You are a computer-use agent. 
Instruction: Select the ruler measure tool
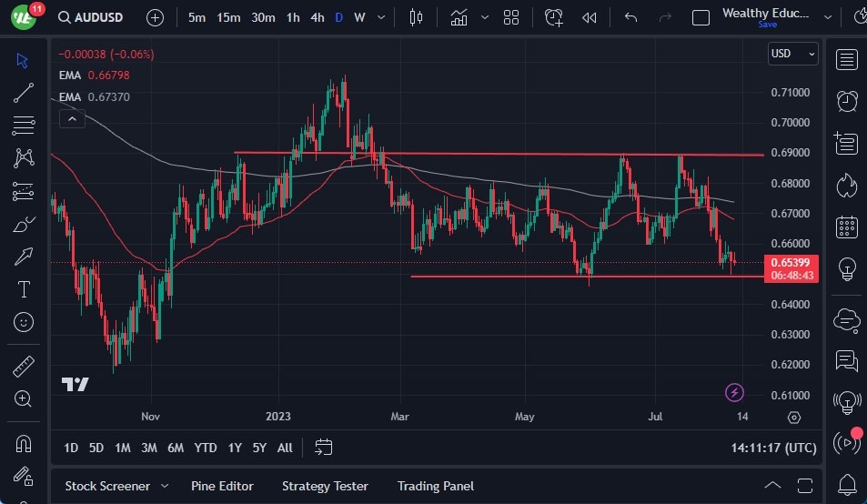(x=24, y=367)
